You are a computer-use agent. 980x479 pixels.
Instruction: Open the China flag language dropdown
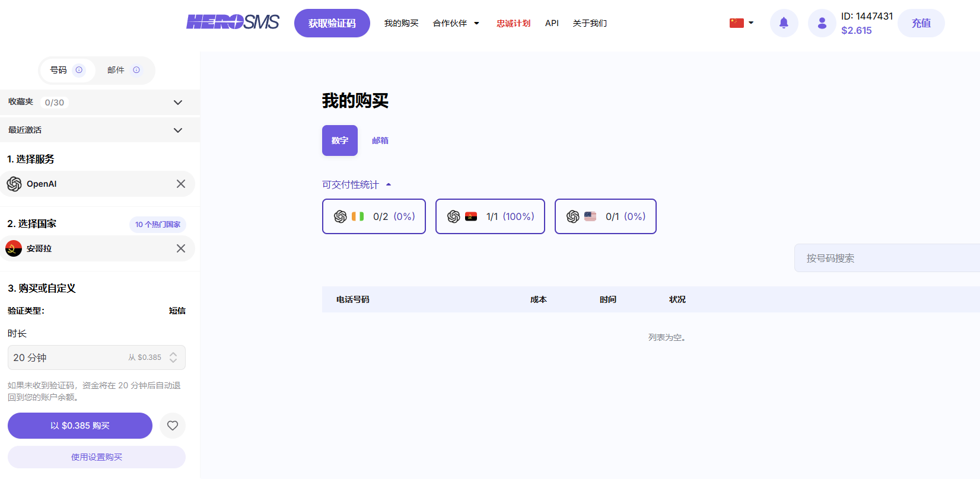(x=742, y=23)
